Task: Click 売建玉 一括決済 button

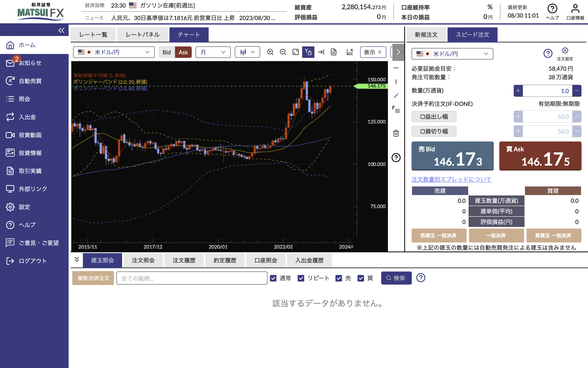Action: pyautogui.click(x=439, y=235)
